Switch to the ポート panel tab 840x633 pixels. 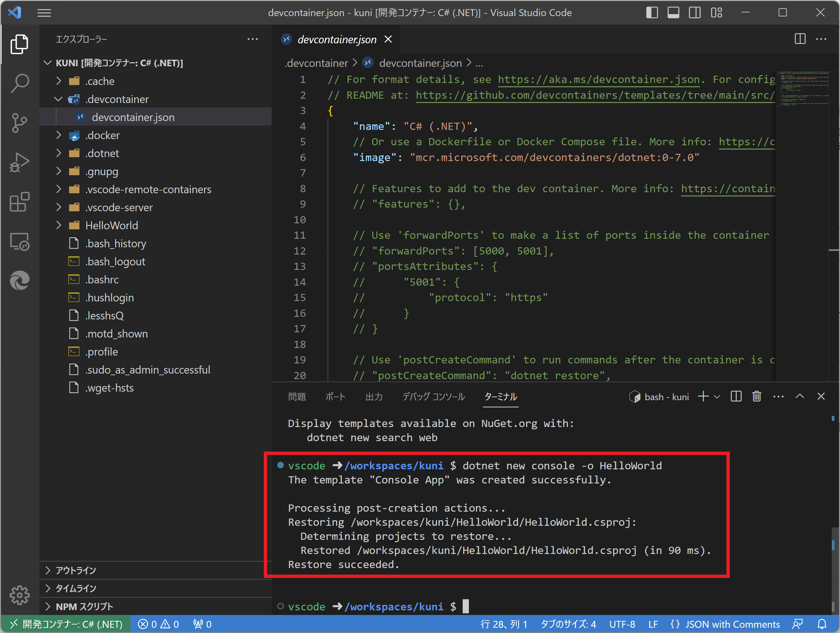335,397
